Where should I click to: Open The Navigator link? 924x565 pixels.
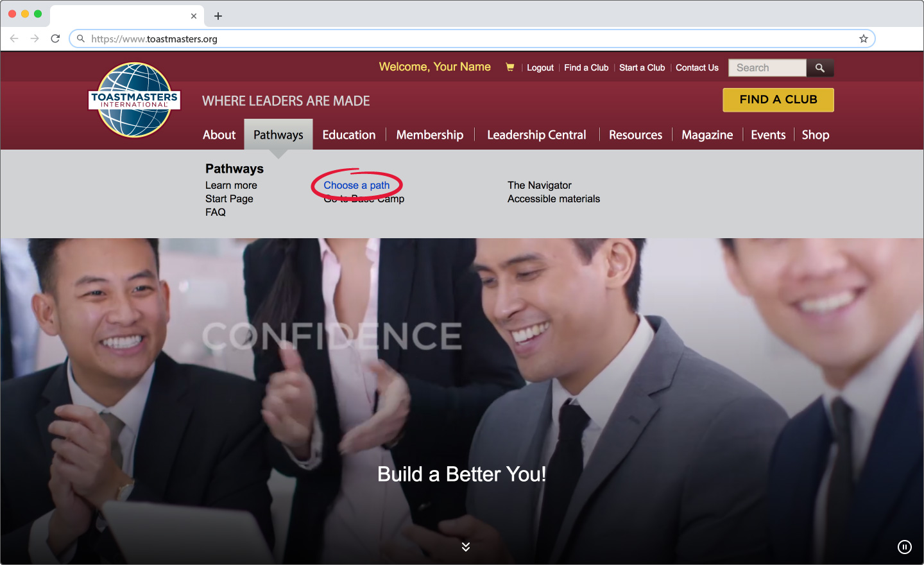pyautogui.click(x=539, y=186)
